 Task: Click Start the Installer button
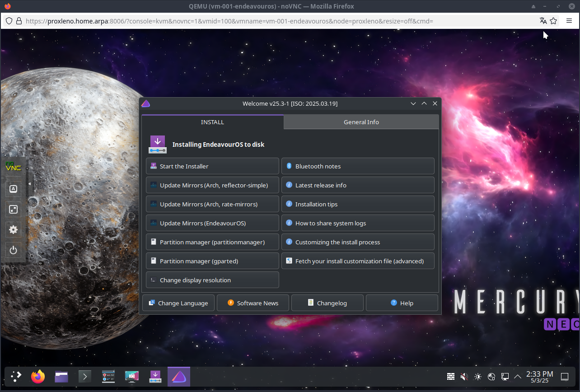[212, 166]
